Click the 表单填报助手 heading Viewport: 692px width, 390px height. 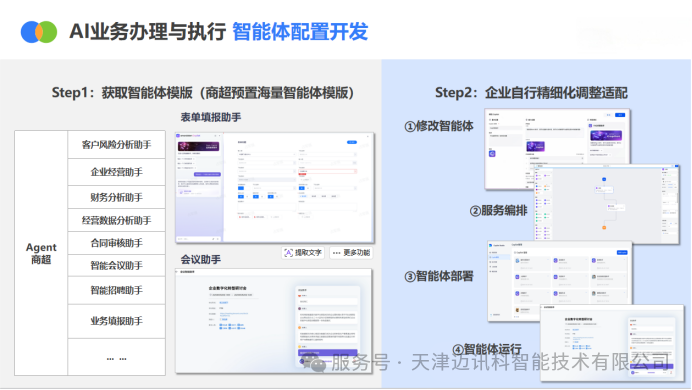click(x=211, y=117)
